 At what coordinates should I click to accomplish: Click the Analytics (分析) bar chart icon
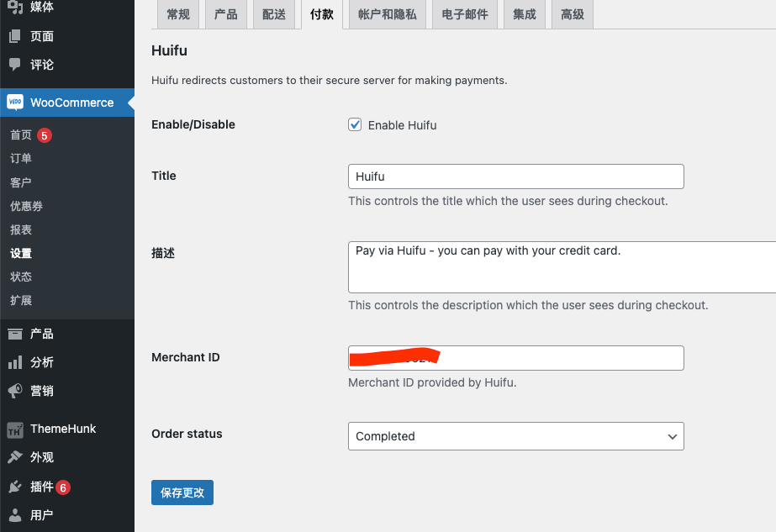pyautogui.click(x=15, y=362)
